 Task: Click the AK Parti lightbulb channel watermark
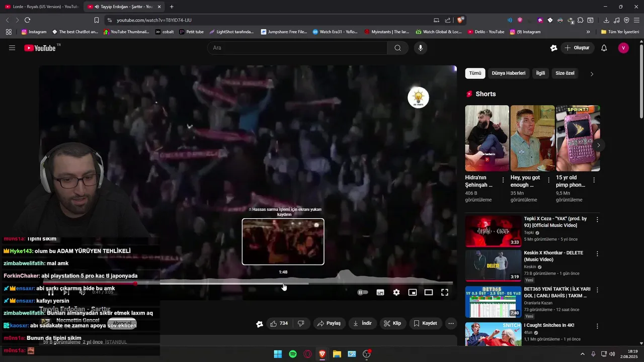[x=418, y=98]
